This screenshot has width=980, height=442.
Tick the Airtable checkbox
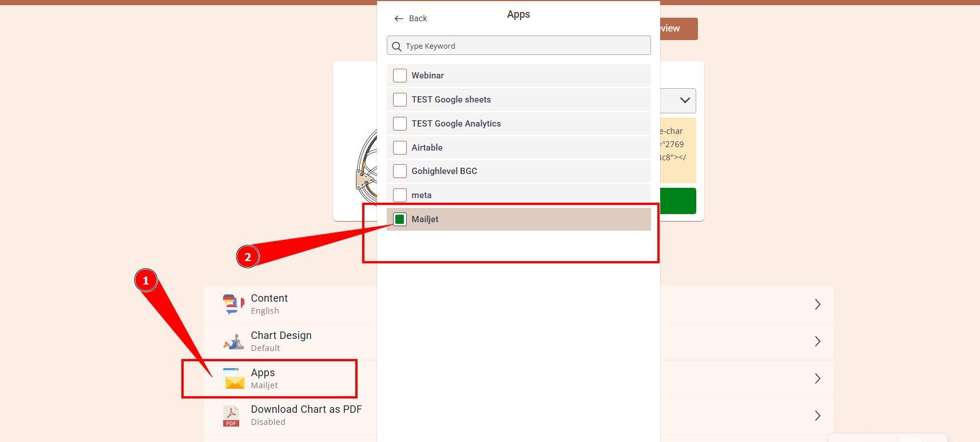point(400,148)
